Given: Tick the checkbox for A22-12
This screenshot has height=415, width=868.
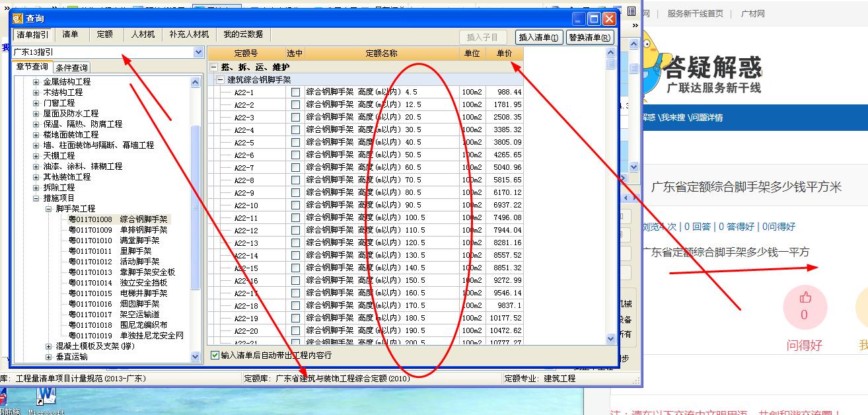Looking at the screenshot, I should [295, 231].
